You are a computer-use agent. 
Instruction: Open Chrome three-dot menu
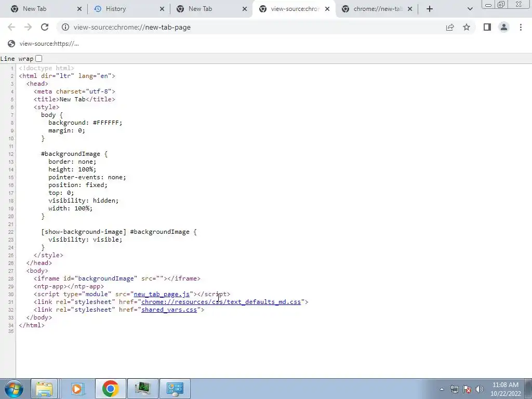pyautogui.click(x=521, y=27)
